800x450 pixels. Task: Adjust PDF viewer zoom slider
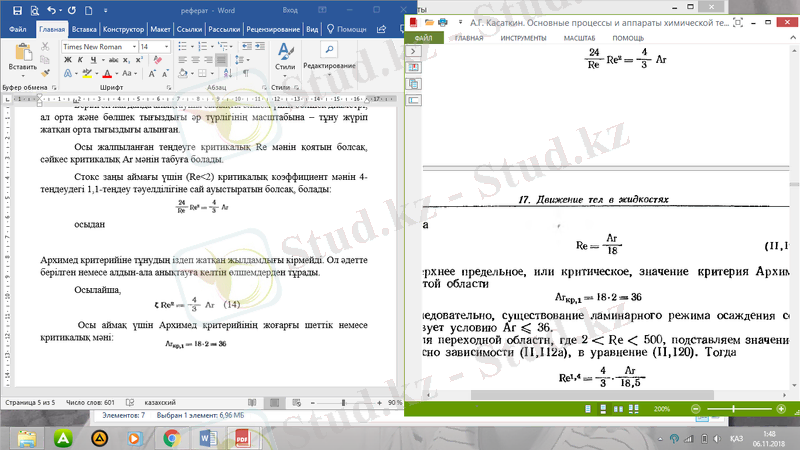(x=738, y=409)
